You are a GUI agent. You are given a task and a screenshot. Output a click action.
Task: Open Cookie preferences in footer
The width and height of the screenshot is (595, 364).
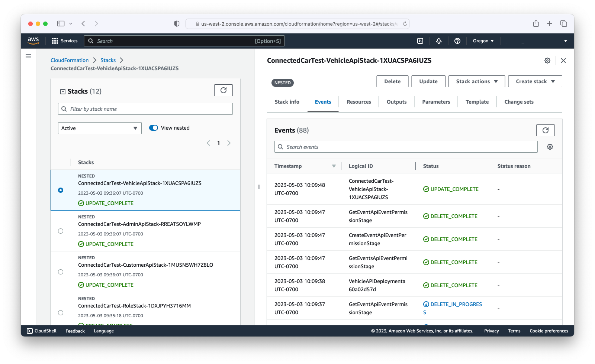point(549,331)
